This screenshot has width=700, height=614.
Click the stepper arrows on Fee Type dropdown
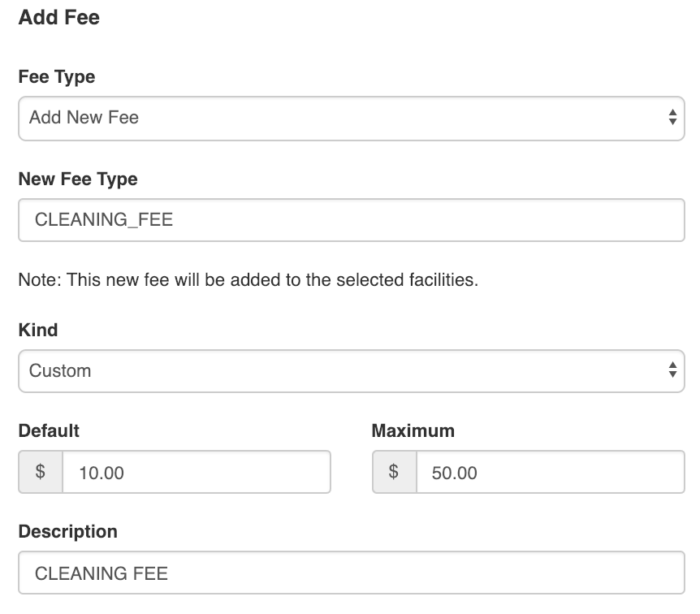pos(674,118)
